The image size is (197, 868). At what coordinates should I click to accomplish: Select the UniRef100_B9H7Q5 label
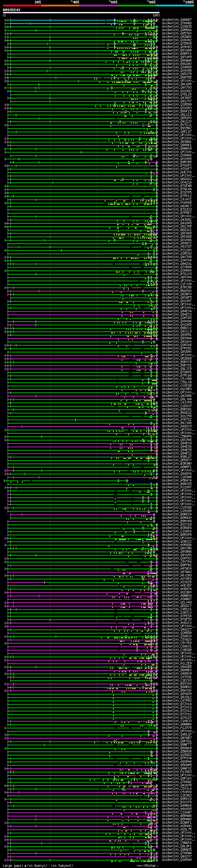pos(177,78)
